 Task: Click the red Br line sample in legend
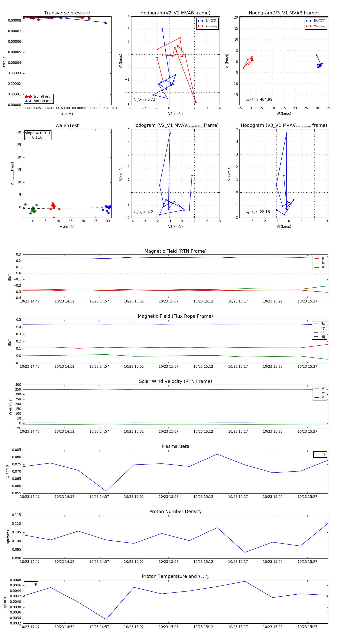coord(316,259)
